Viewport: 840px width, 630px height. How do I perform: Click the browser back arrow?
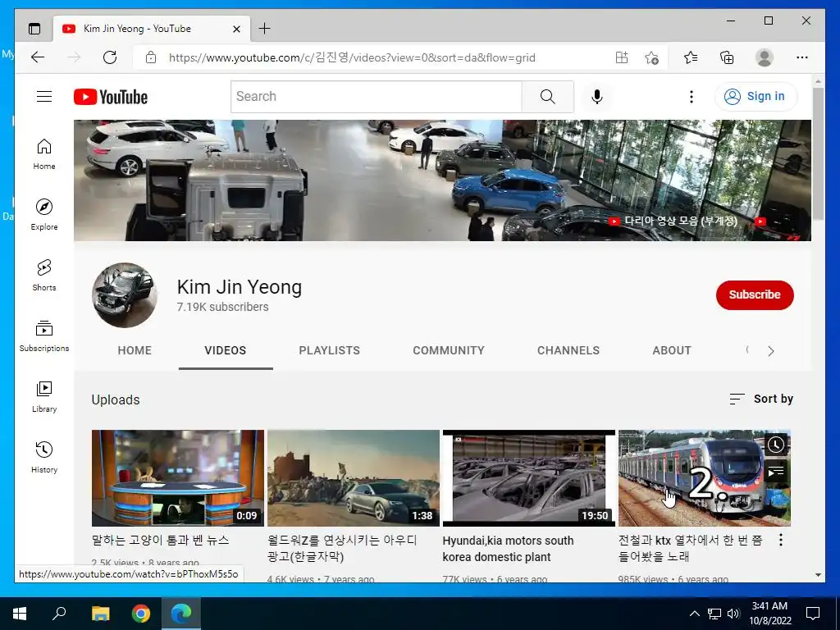38,57
